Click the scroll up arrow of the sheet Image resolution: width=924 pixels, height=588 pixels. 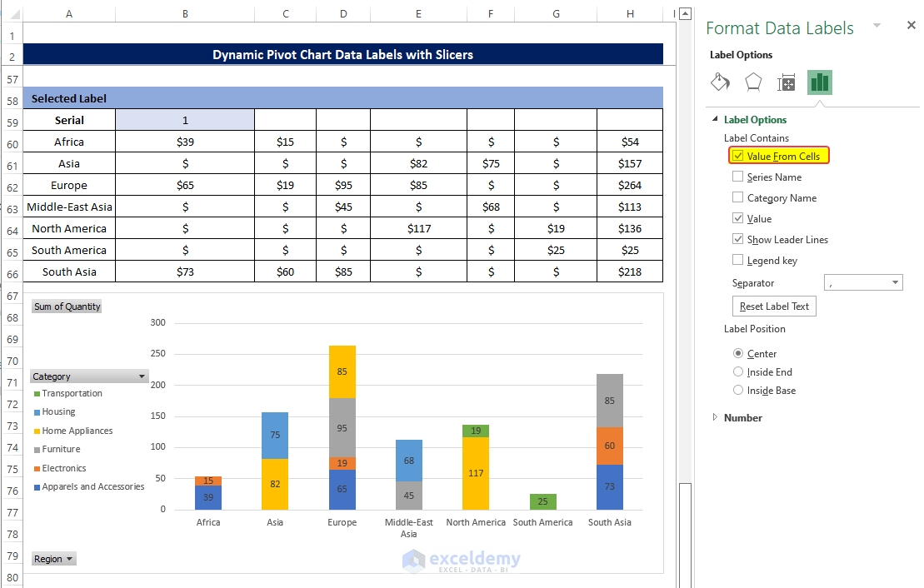coord(685,13)
